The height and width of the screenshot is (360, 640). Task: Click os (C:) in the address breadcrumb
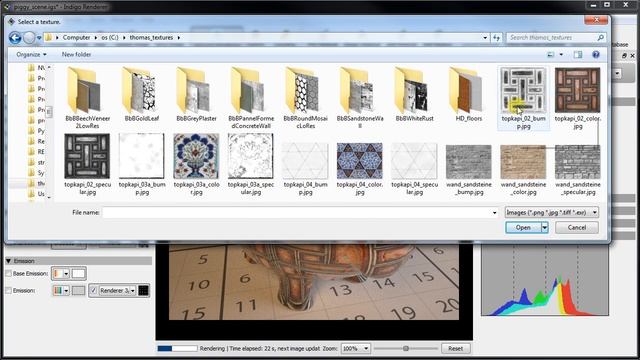click(x=110, y=38)
